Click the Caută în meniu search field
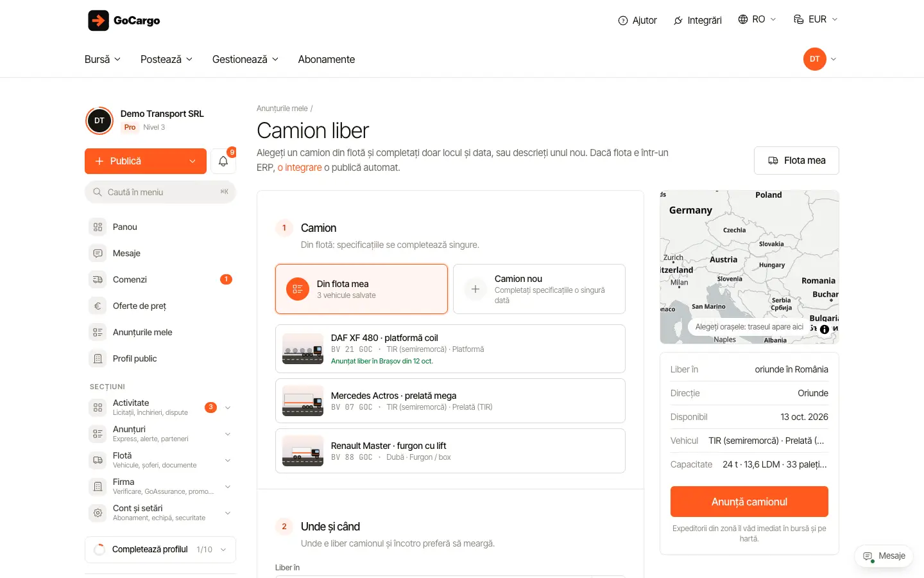924x578 pixels. coord(160,192)
